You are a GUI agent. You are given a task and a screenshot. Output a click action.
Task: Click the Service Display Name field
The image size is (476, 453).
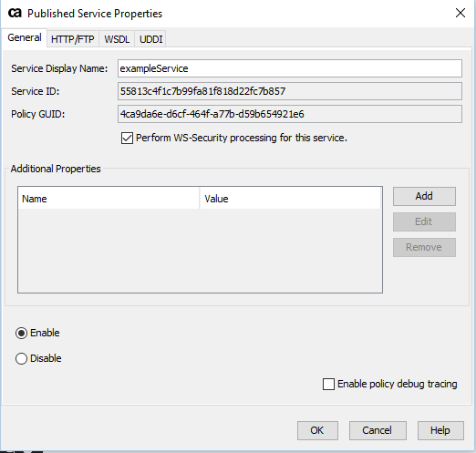point(290,68)
